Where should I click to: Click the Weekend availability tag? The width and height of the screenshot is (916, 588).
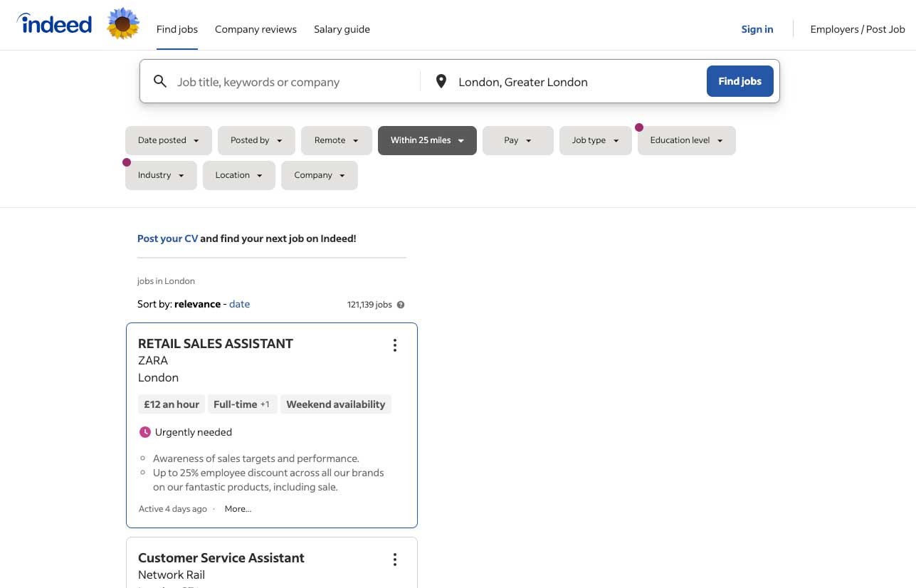click(336, 404)
